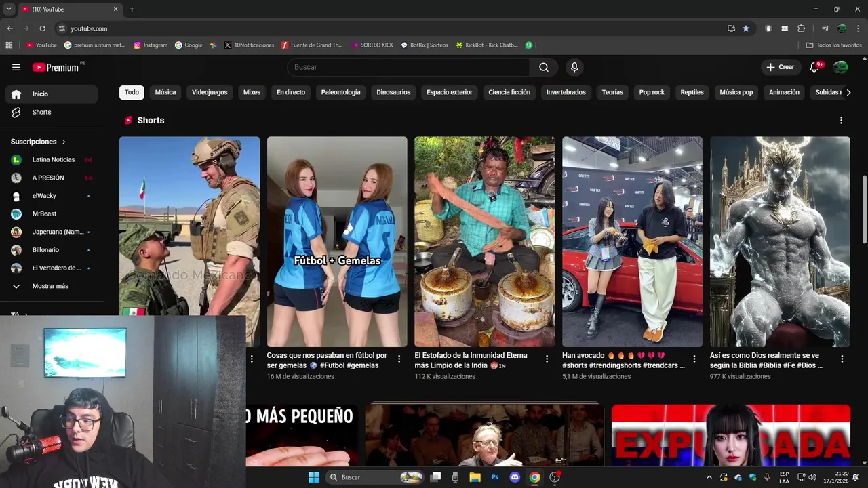Open options for Fútbol gemelas short
868x488 pixels.
click(x=399, y=359)
